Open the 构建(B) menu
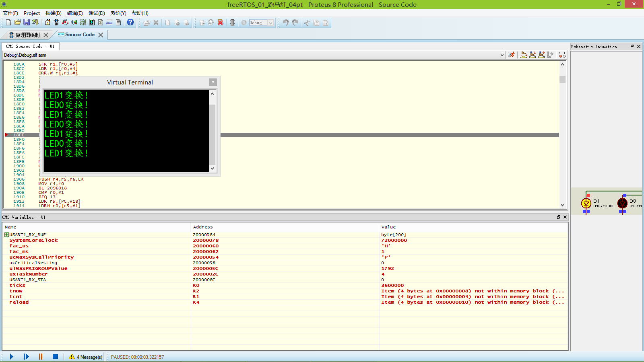 click(x=54, y=13)
